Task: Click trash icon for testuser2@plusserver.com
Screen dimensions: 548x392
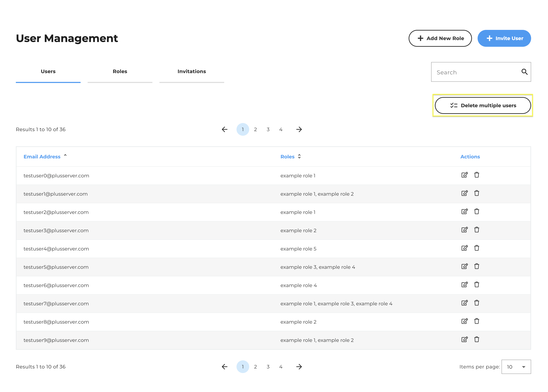Action: (x=477, y=212)
